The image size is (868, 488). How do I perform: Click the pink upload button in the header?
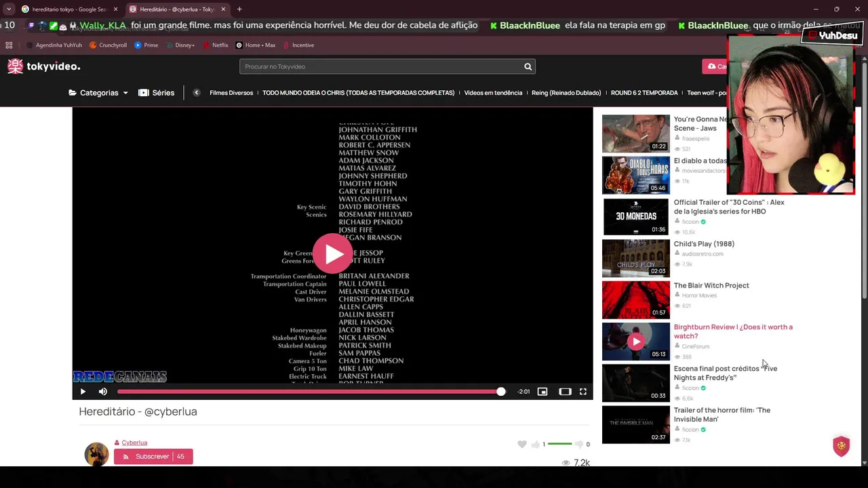pos(715,66)
